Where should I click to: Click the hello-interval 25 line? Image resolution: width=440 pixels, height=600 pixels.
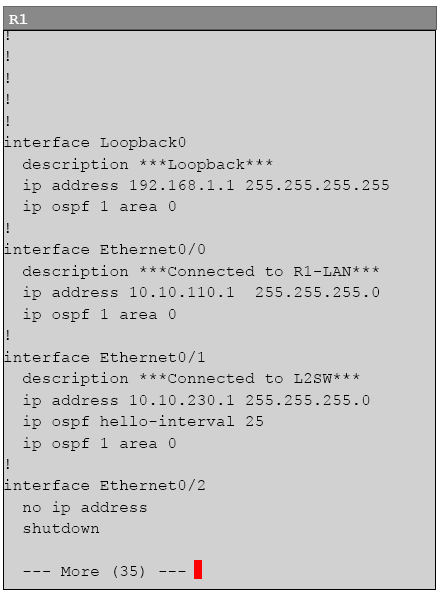point(143,422)
